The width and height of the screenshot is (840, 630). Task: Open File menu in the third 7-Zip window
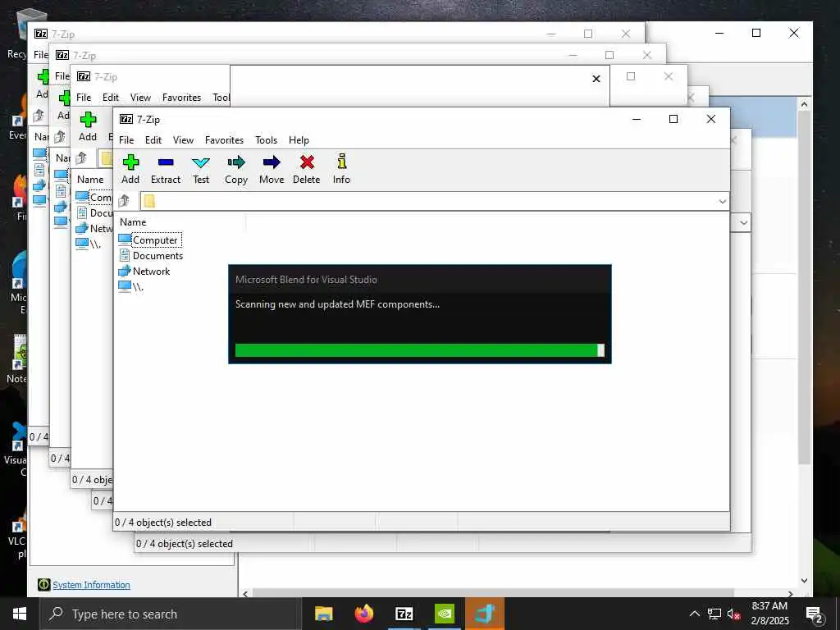(84, 98)
